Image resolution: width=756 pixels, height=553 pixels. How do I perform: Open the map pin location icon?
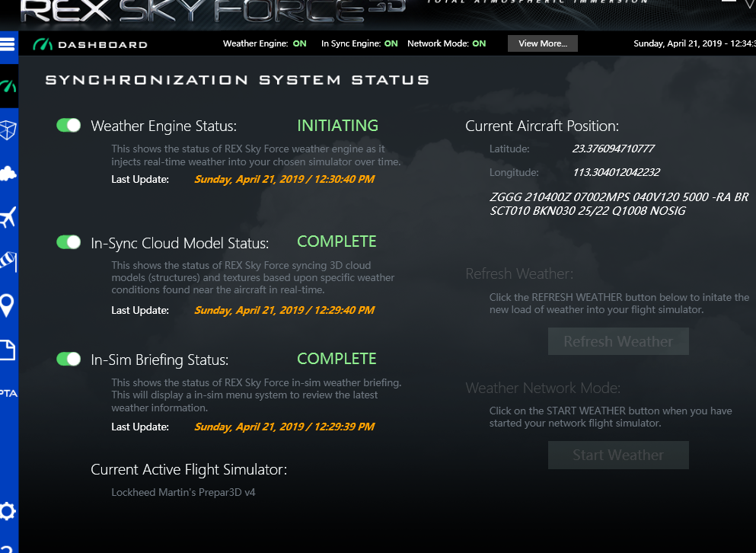pyautogui.click(x=7, y=305)
